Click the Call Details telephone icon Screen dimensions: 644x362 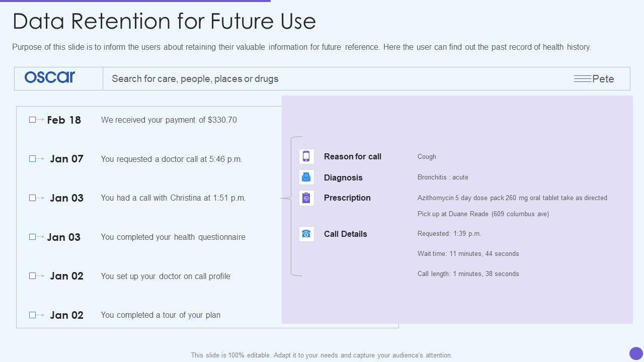306,234
